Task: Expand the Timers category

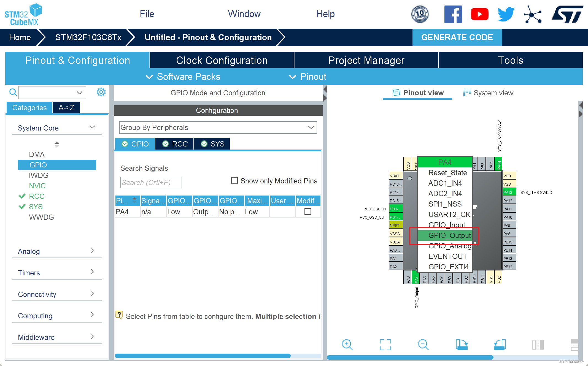Action: (x=57, y=273)
